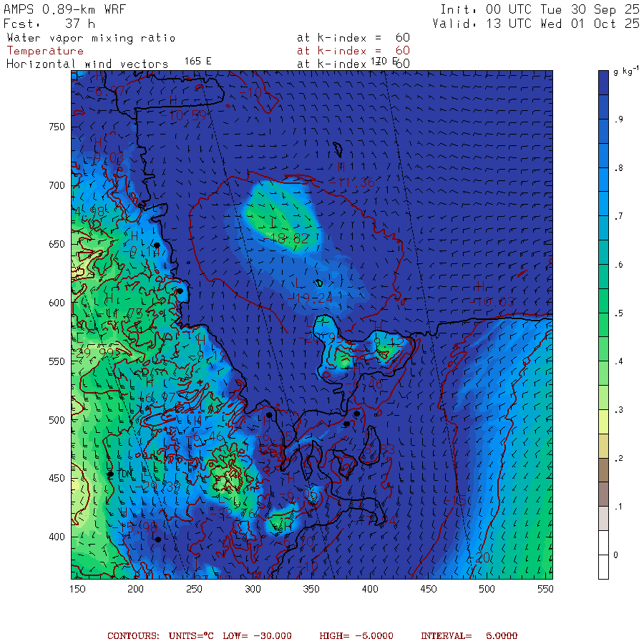The height and width of the screenshot is (644, 644).
Task: Click the Horizontal wind vectors label
Action: coord(87,64)
